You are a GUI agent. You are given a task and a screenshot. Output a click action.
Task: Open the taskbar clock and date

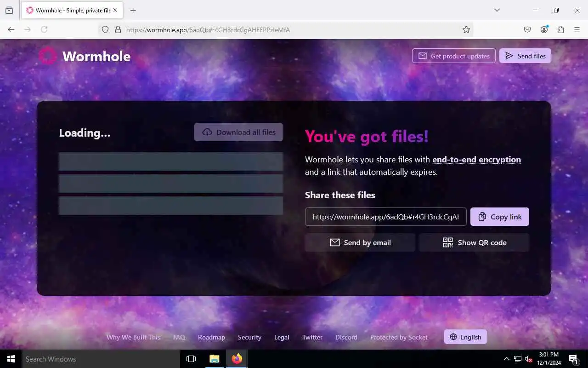[x=549, y=359]
